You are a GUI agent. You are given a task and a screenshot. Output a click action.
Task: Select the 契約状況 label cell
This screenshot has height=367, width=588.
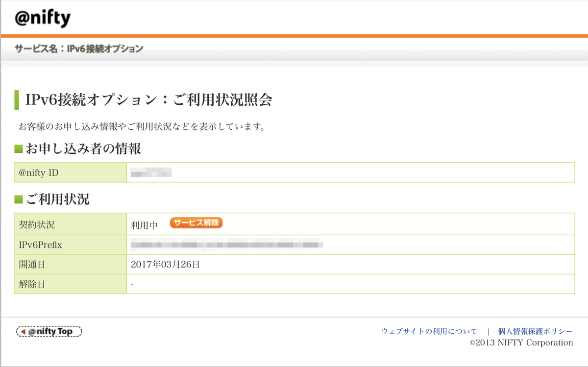tap(71, 224)
